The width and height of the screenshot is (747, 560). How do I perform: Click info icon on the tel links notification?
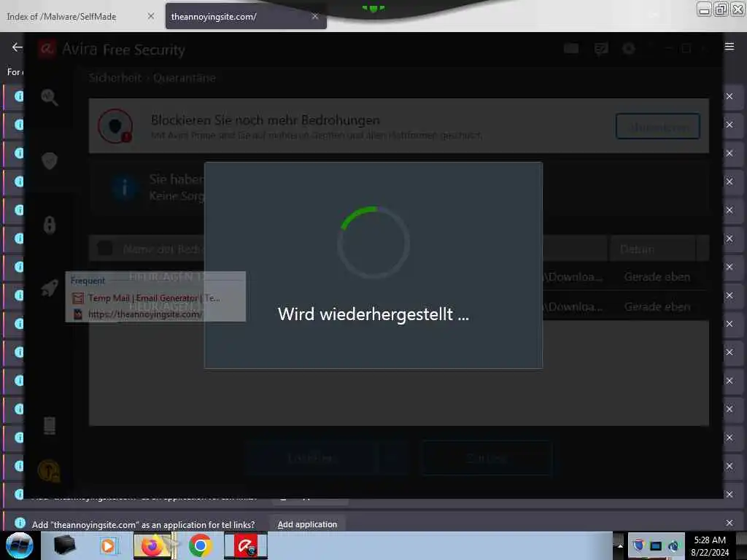coord(20,523)
